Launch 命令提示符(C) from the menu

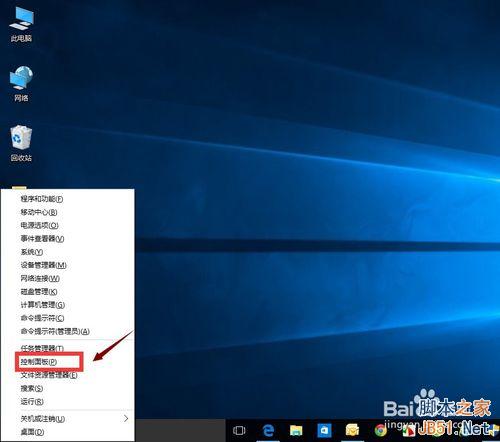(x=68, y=318)
